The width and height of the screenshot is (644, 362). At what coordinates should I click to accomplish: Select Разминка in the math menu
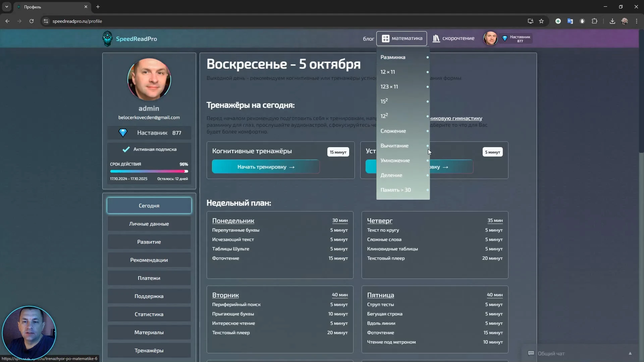pos(403,57)
